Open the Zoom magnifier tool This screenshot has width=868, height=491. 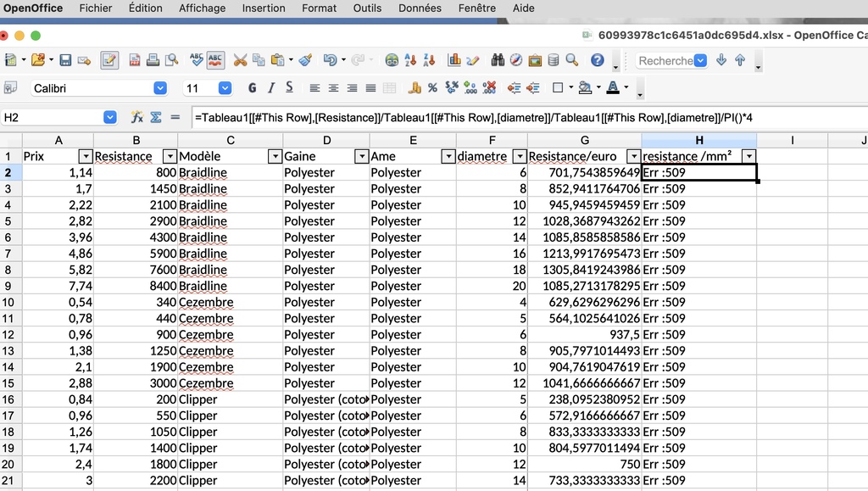click(572, 60)
